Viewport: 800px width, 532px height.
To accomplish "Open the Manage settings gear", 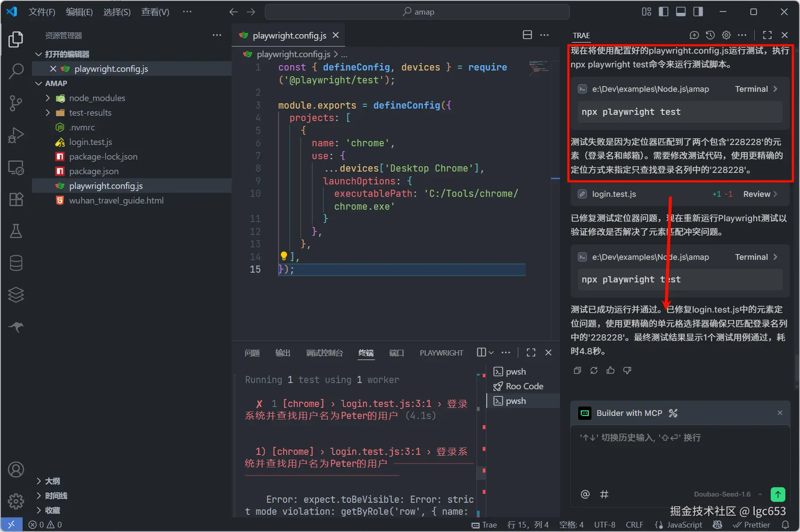I will pos(16,501).
